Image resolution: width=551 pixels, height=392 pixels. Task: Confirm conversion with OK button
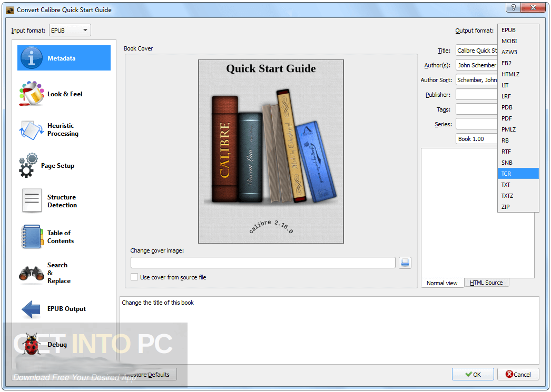pos(473,375)
